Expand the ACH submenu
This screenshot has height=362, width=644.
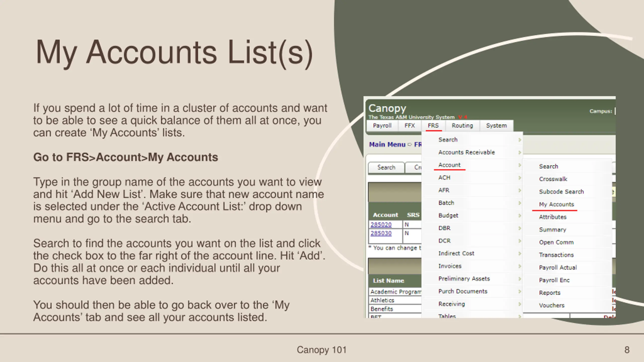472,178
